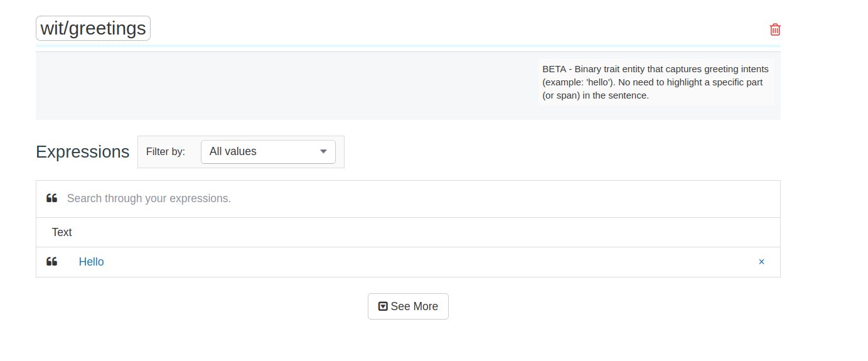Click the Filter by label
This screenshot has width=868, height=361.
(166, 151)
